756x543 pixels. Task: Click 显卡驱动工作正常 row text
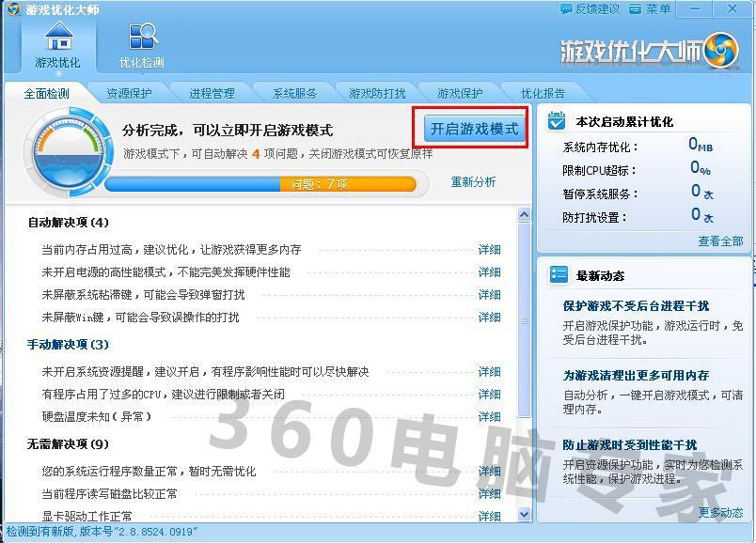click(x=87, y=516)
